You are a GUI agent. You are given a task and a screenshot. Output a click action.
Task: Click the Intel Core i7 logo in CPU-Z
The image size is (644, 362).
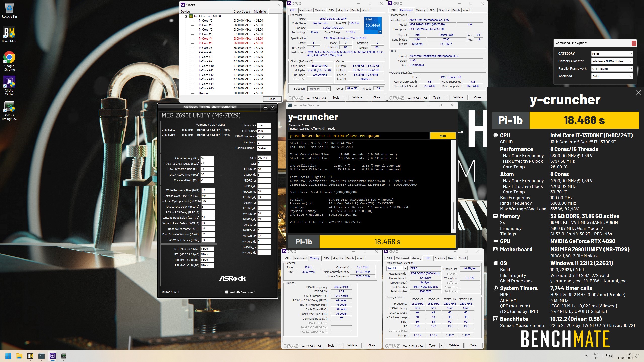point(373,25)
